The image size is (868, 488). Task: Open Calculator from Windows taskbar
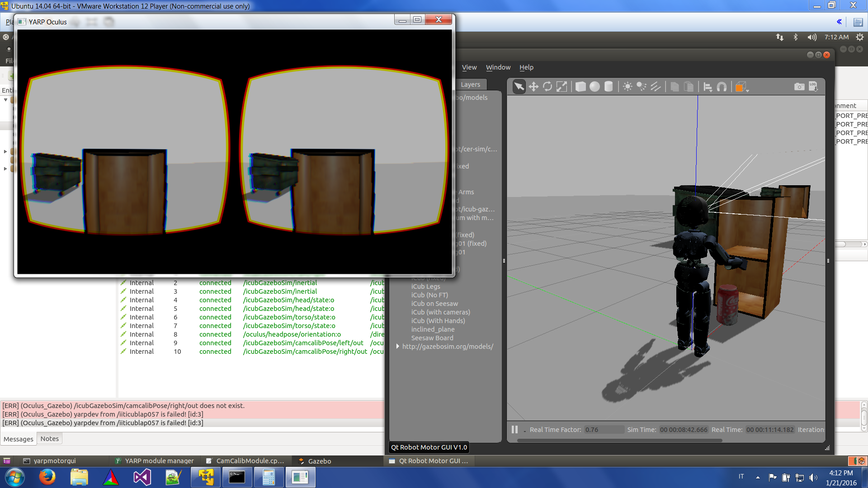[x=269, y=478]
